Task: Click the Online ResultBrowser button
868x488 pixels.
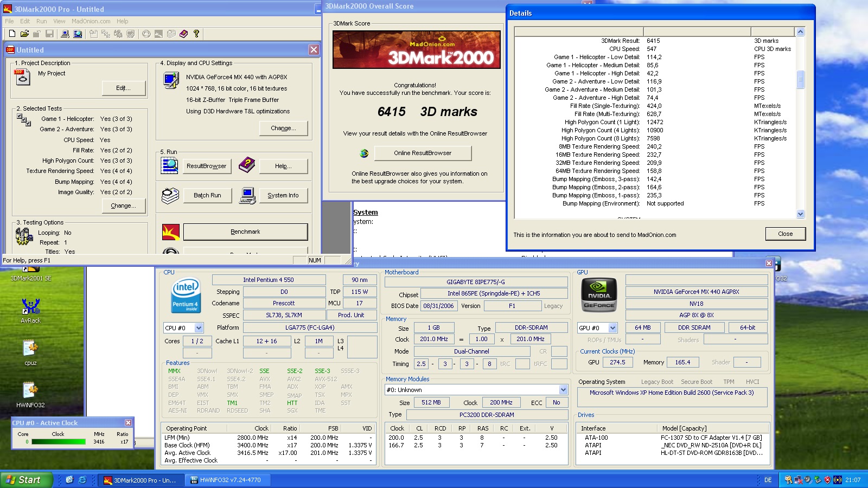Action: click(423, 153)
